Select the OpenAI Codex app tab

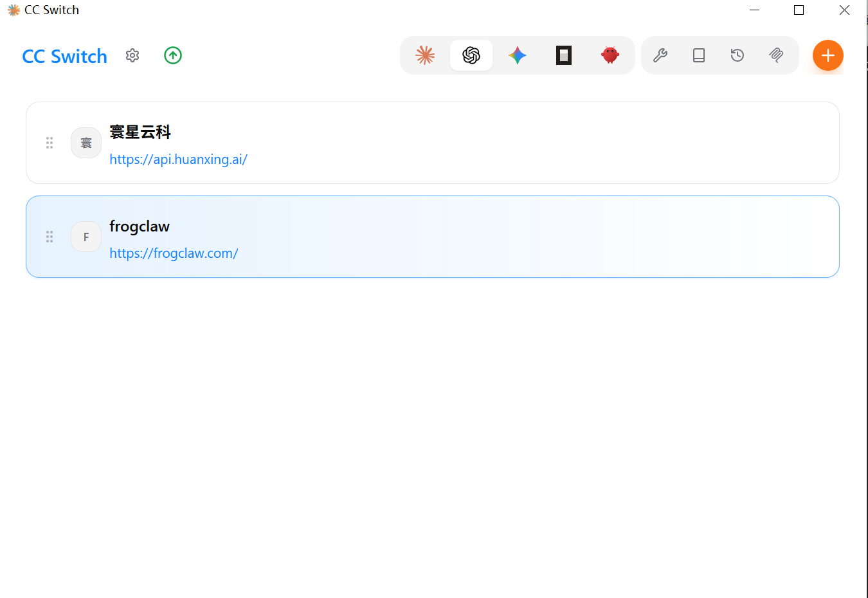(x=471, y=55)
